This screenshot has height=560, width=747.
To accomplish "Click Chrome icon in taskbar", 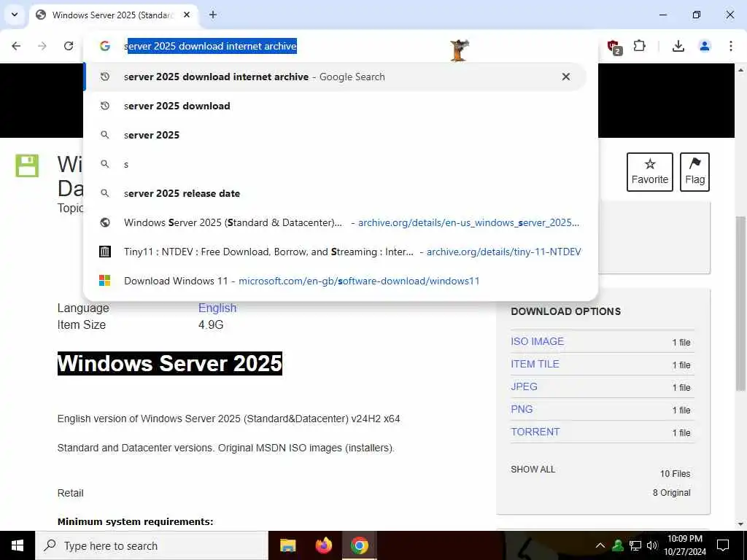I will (x=359, y=545).
